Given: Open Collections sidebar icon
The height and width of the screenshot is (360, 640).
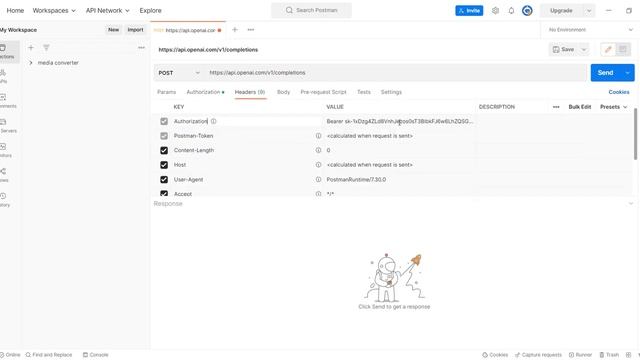Looking at the screenshot, I should point(6,51).
